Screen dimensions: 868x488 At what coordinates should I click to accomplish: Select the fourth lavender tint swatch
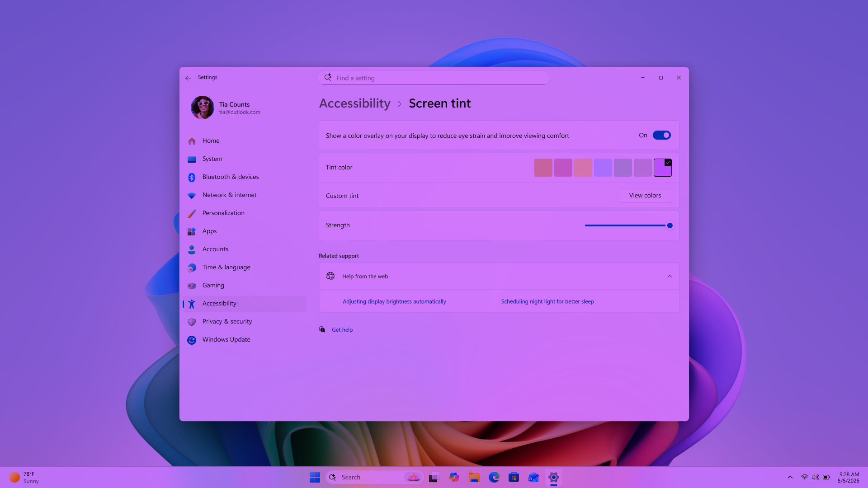(603, 168)
